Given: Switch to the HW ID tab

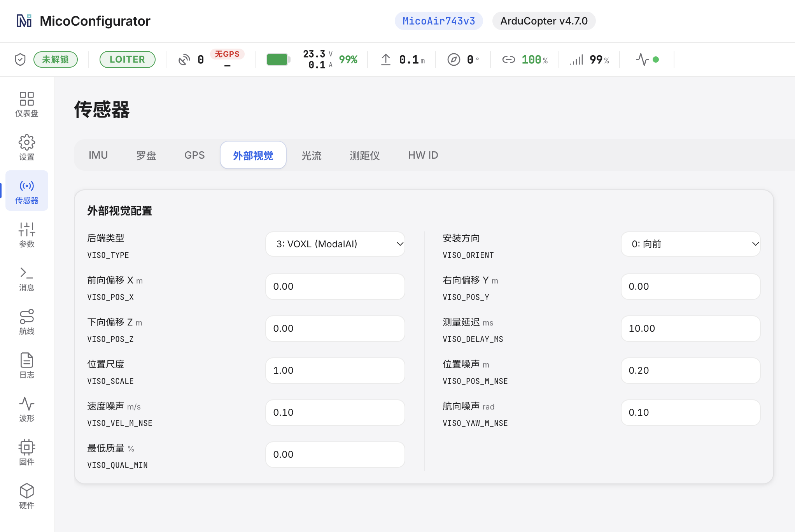Looking at the screenshot, I should coord(423,155).
